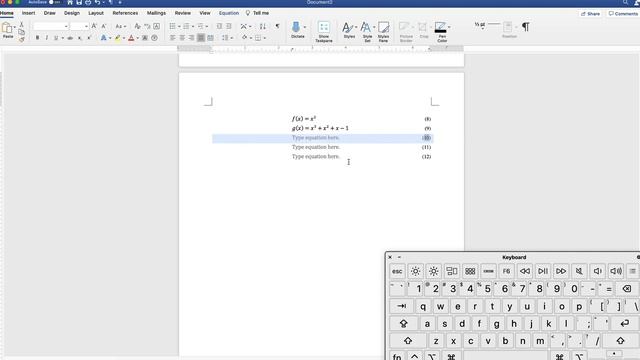Click the Clear Formatting icon
The image size is (640, 360).
(137, 26)
